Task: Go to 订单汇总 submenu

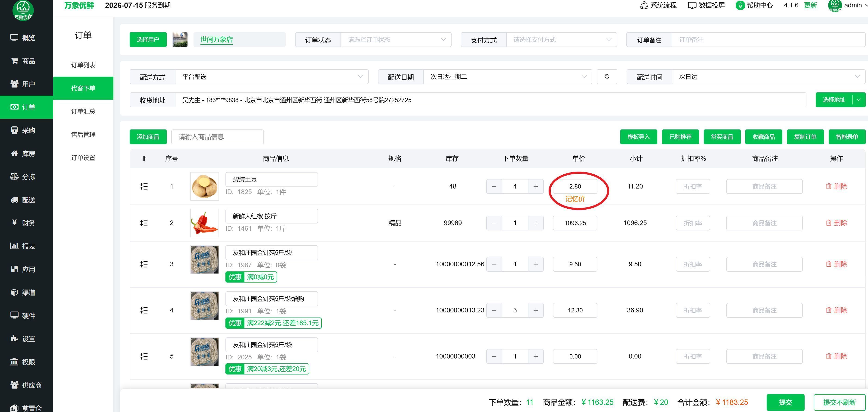Action: click(x=83, y=111)
